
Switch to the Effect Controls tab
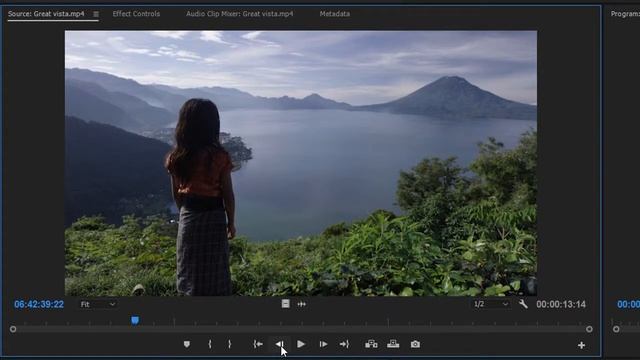(136, 13)
